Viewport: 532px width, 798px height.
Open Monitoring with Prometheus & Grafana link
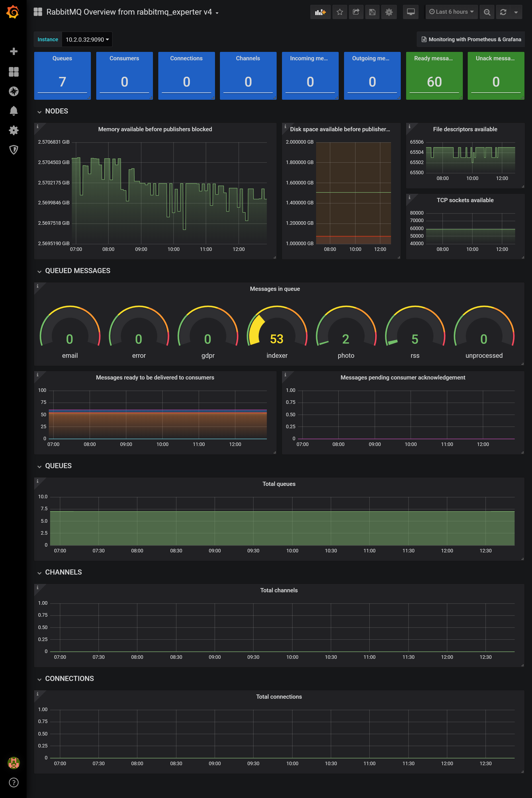pos(471,39)
